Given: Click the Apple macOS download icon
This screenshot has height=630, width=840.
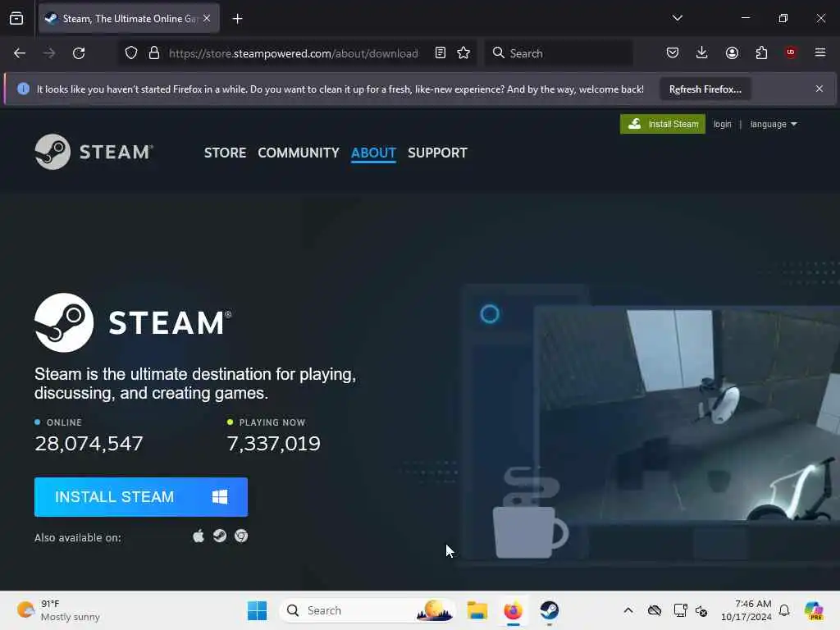Looking at the screenshot, I should (199, 536).
